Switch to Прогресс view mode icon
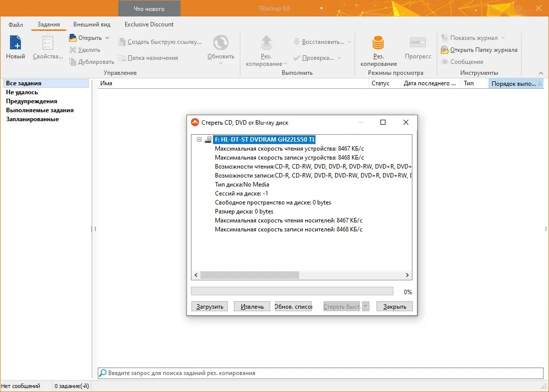The height and width of the screenshot is (392, 549). click(x=418, y=43)
